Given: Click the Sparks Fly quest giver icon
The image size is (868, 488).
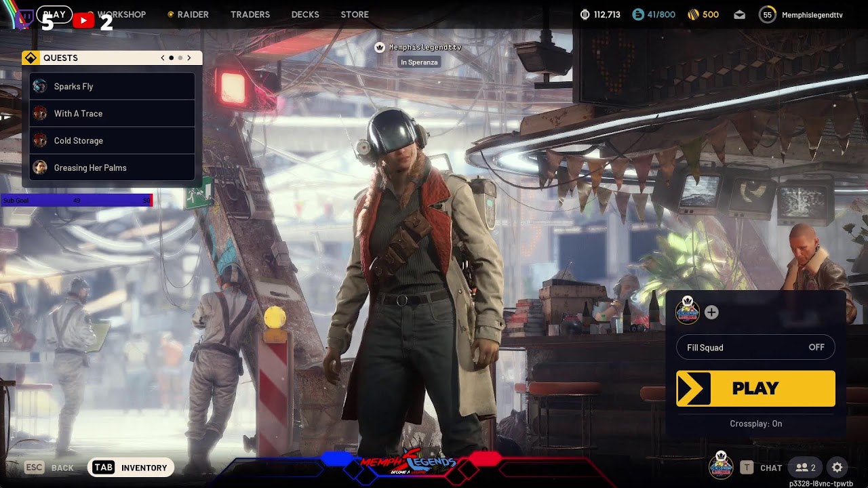Looking at the screenshot, I should tap(40, 86).
